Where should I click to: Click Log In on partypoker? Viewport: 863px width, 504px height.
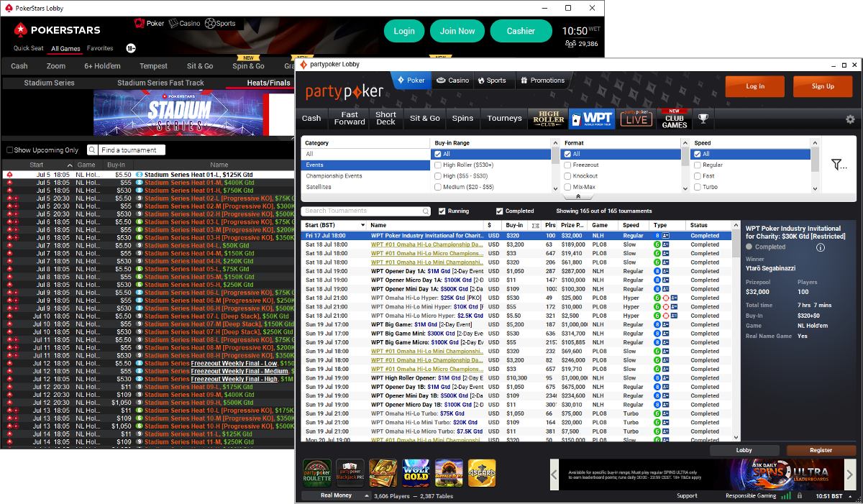click(755, 86)
